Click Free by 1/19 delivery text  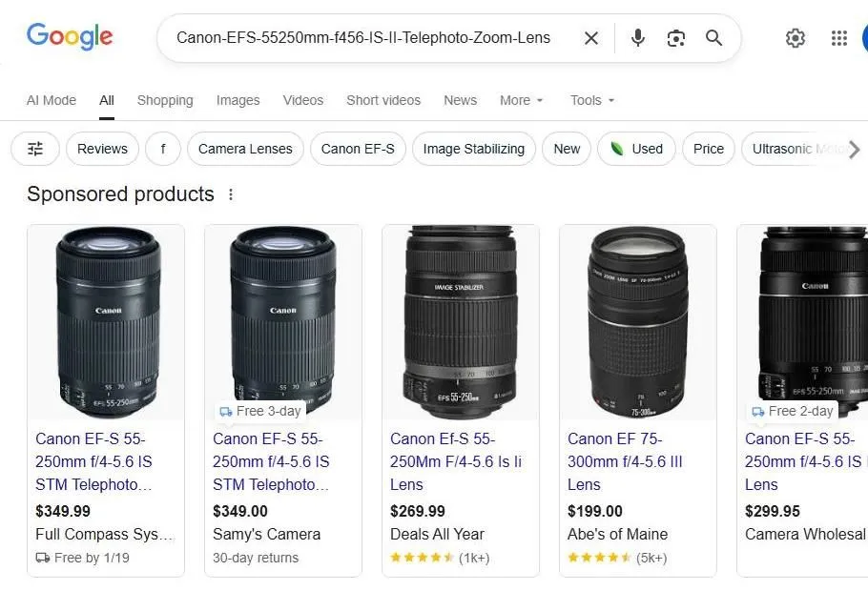(x=82, y=558)
